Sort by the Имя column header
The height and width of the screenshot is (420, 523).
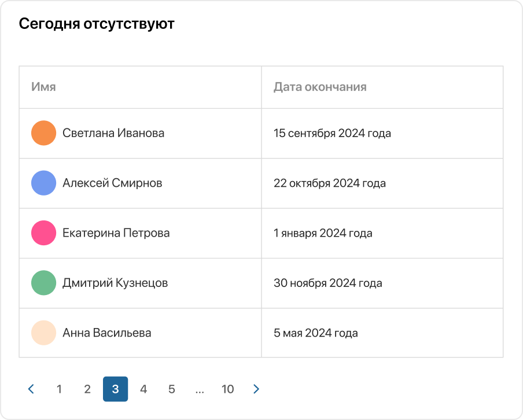tap(43, 87)
